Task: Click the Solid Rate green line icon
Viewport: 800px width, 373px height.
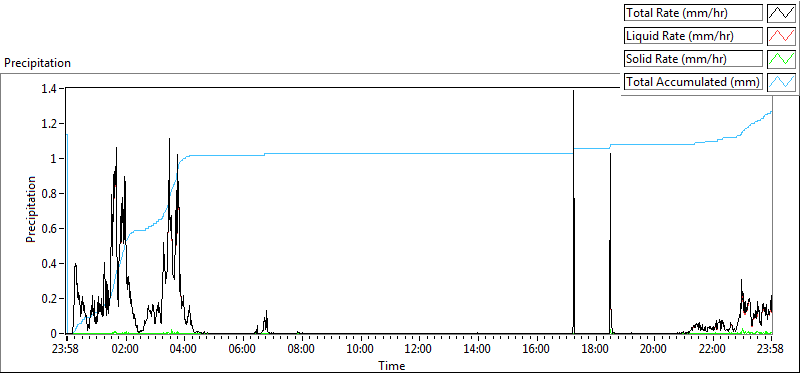Action: (782, 59)
